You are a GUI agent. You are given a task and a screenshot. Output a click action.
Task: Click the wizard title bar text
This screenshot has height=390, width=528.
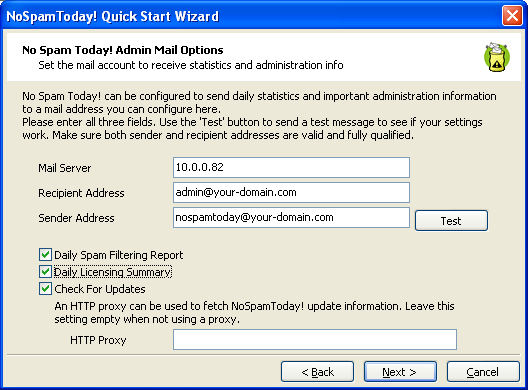112,16
